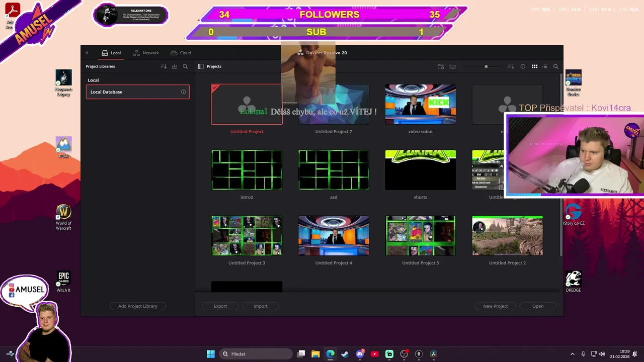The height and width of the screenshot is (362, 644).
Task: Open microphone status in system tray
Action: pyautogui.click(x=583, y=354)
